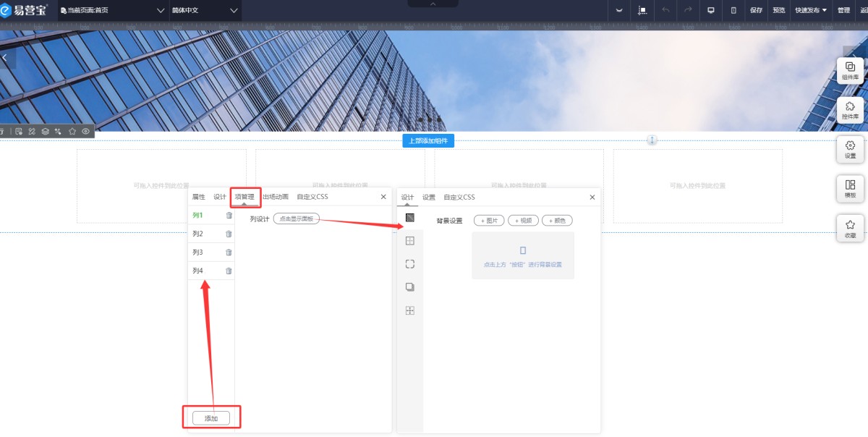
Task: Open the 设置 gear panel on right sidebar
Action: 850,149
